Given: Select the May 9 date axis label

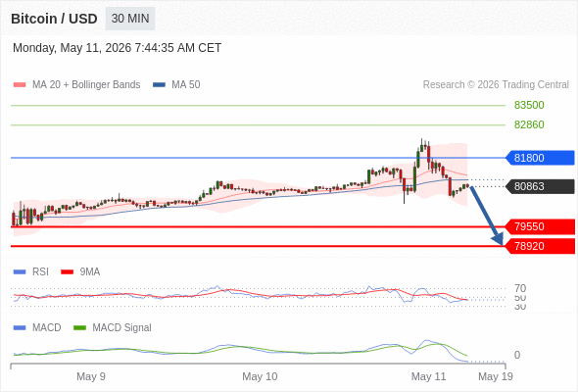Looking at the screenshot, I should [91, 376].
